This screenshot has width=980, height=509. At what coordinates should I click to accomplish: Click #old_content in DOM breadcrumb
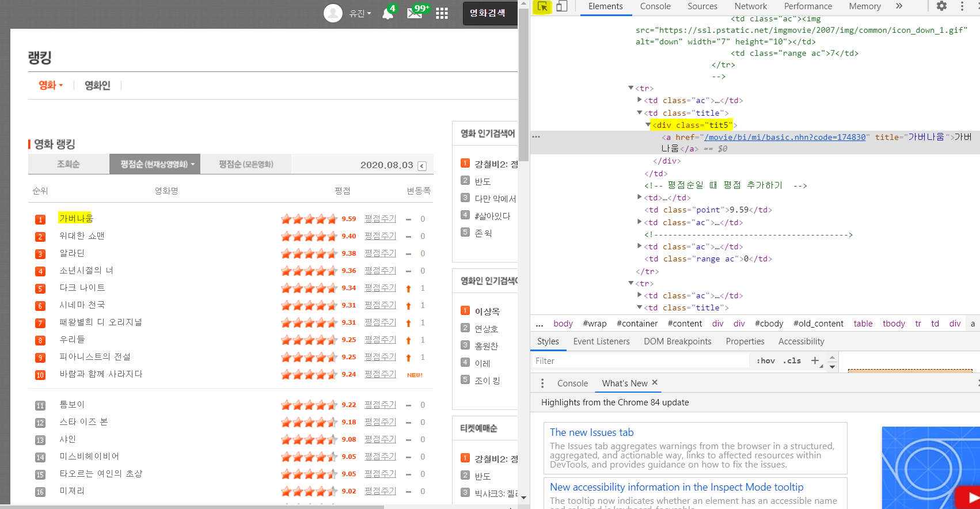coord(818,324)
